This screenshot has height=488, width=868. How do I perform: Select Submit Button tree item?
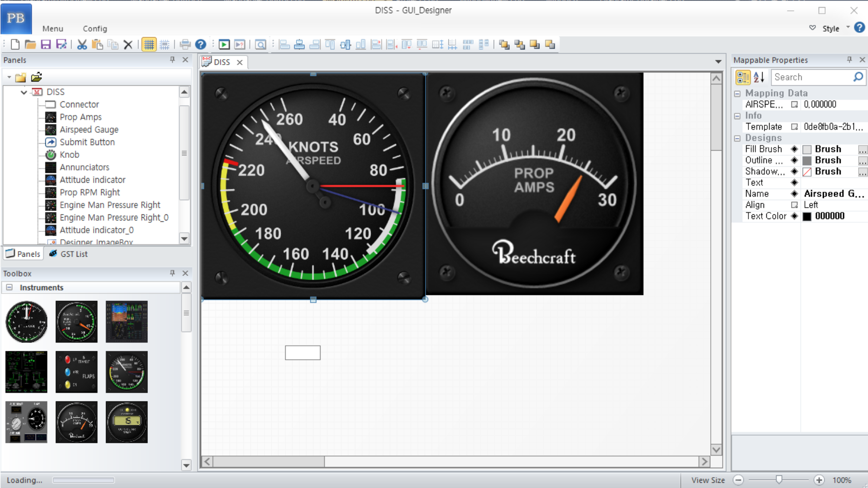coord(87,142)
